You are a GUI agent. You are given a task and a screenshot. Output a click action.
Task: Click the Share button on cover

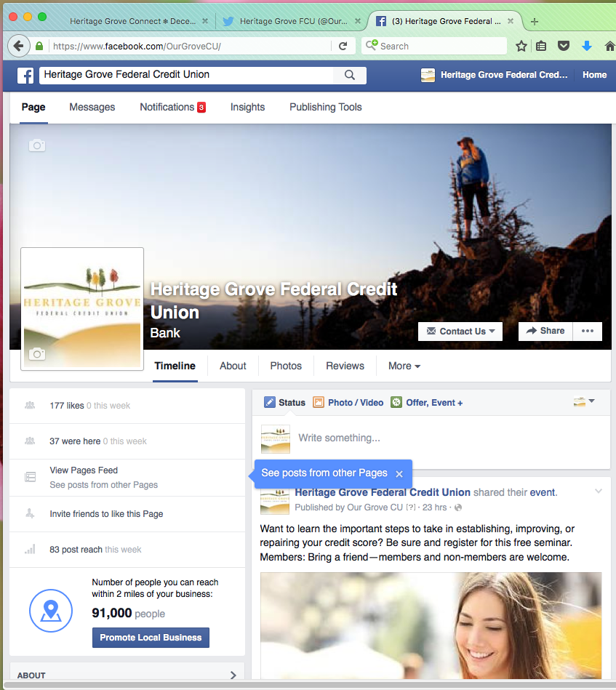coord(545,331)
